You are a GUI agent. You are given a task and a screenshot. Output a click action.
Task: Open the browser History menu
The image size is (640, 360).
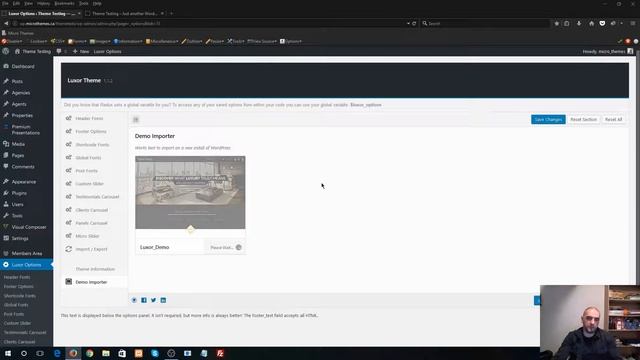[43, 3]
